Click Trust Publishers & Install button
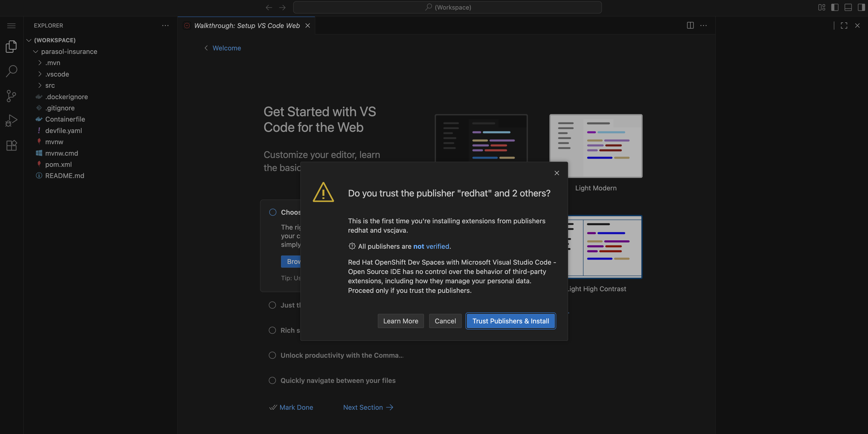 pyautogui.click(x=510, y=321)
